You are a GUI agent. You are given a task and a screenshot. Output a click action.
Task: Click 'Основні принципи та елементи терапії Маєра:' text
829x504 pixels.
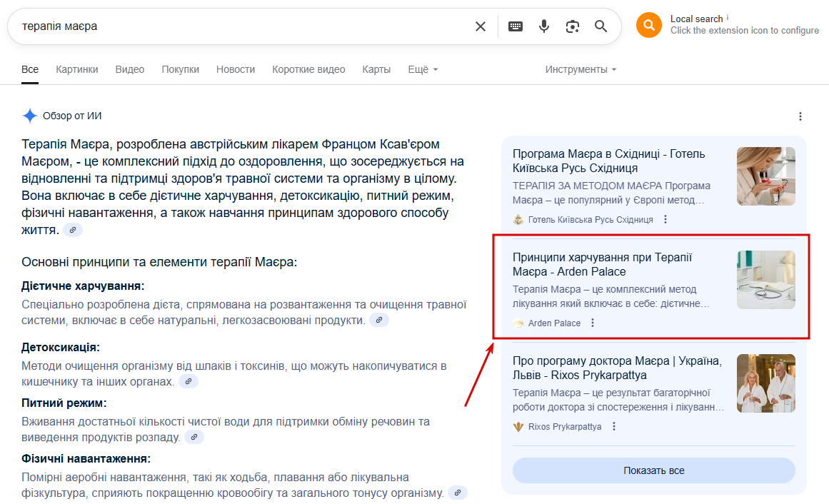(159, 262)
